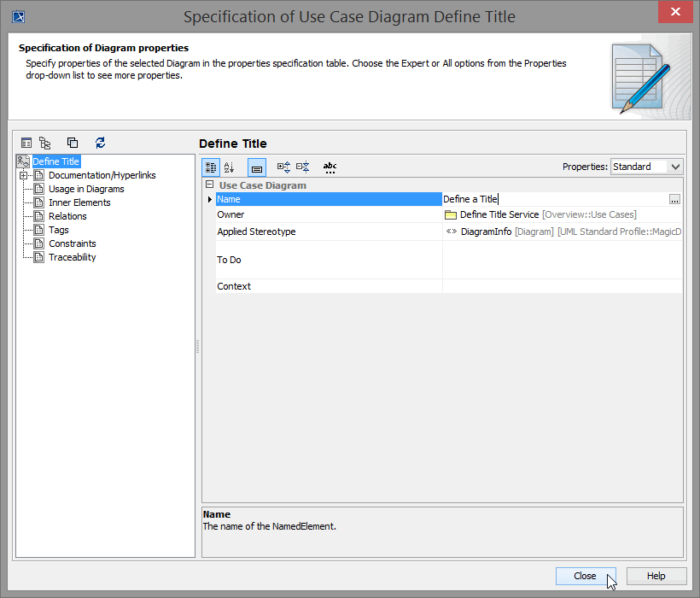Image resolution: width=700 pixels, height=598 pixels.
Task: Refresh the specification tree with refresh icon
Action: coord(100,143)
